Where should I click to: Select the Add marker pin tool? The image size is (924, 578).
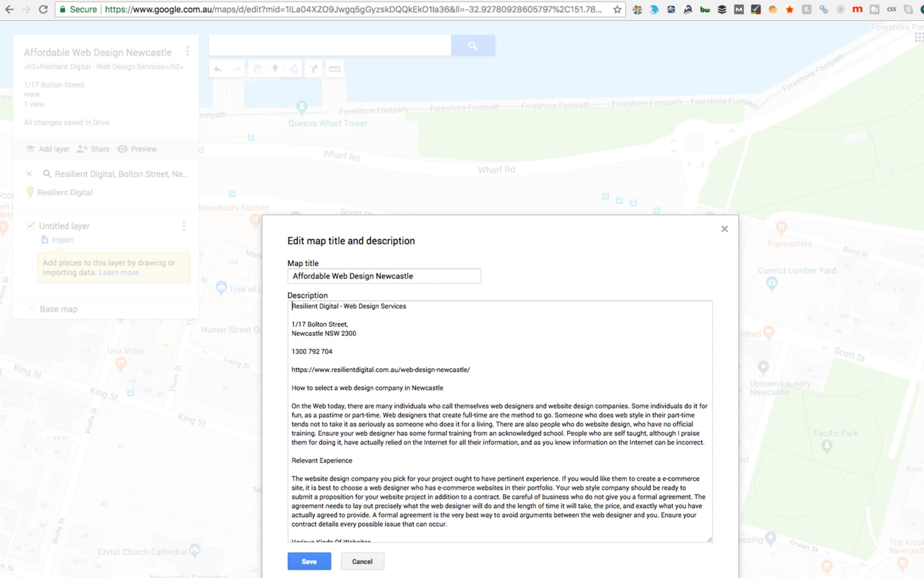coord(275,69)
